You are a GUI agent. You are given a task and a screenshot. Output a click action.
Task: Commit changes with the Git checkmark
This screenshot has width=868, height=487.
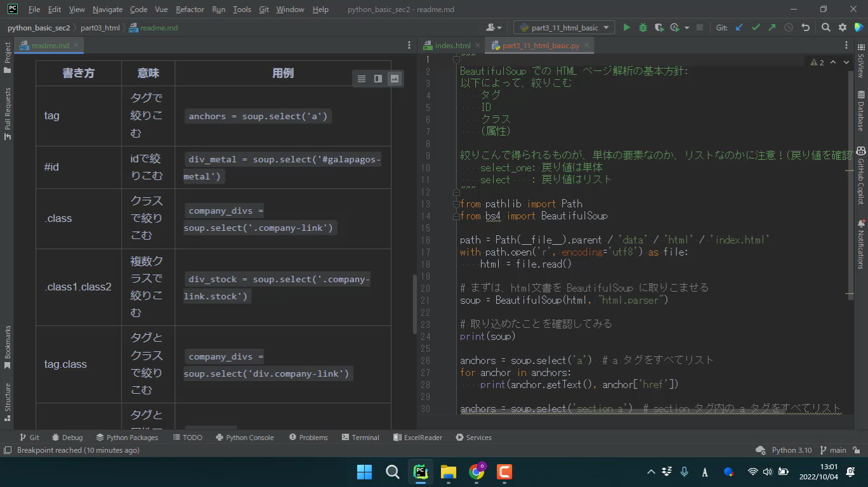(x=756, y=28)
